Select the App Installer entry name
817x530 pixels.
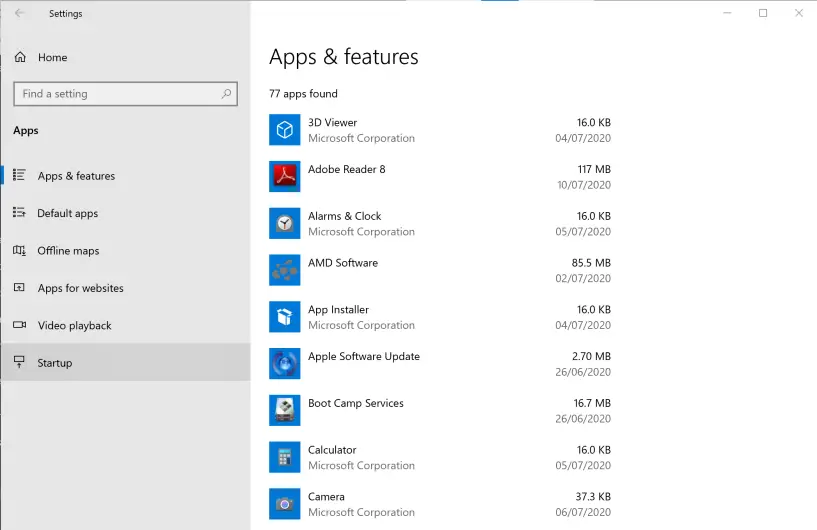[x=338, y=310]
